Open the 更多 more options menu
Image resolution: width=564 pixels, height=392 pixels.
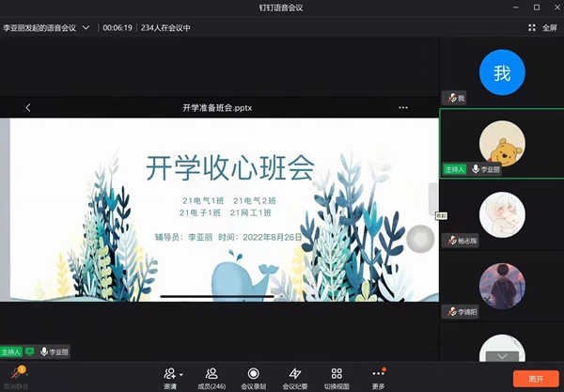[x=378, y=377]
